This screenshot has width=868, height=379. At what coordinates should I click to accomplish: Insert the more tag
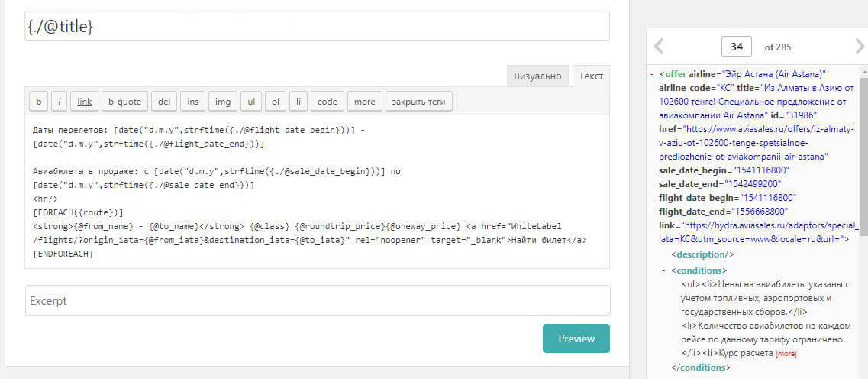(x=365, y=102)
